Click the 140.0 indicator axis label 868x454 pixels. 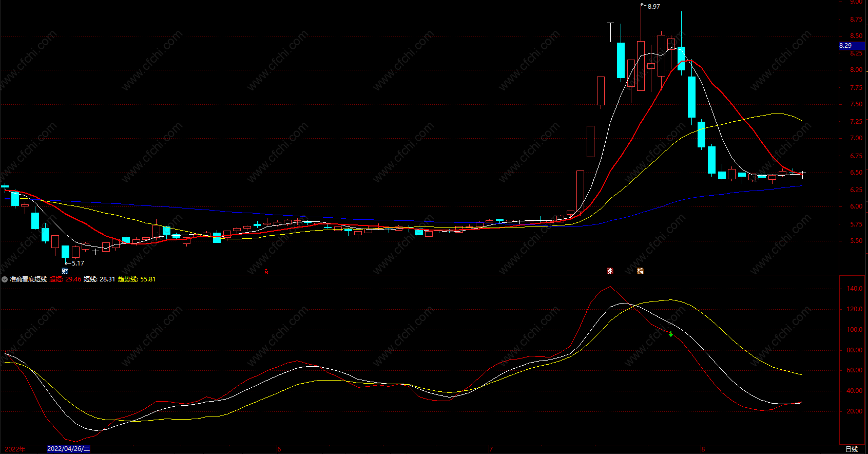[855, 289]
